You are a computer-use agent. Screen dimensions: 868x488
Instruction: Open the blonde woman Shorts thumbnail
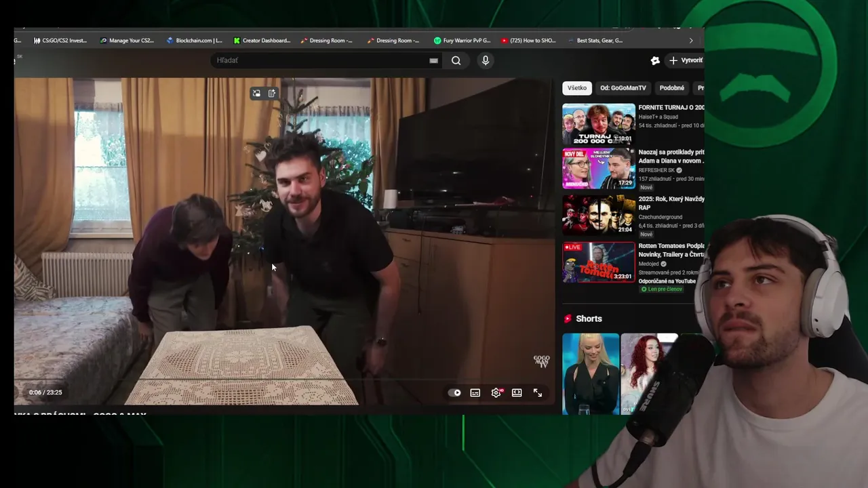[x=591, y=373]
